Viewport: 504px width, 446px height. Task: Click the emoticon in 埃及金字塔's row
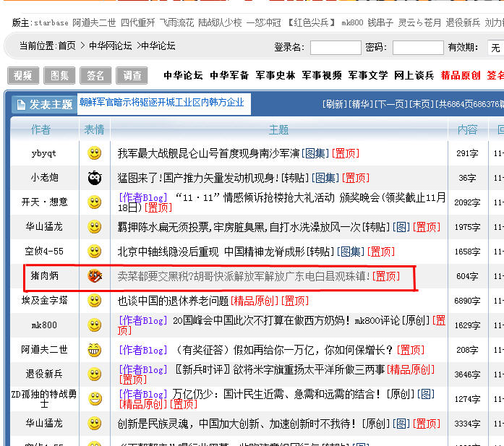click(94, 301)
